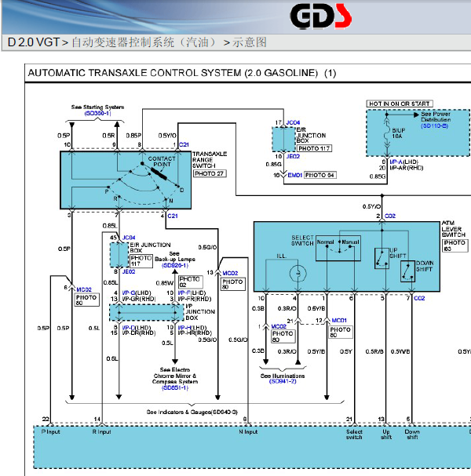
Task: Select the 示意图 breadcrumb item
Action: (250, 42)
